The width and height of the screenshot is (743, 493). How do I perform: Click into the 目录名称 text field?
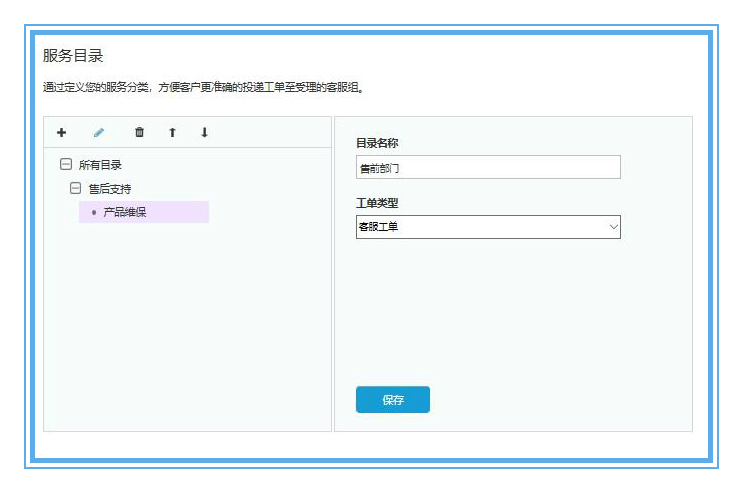point(487,168)
